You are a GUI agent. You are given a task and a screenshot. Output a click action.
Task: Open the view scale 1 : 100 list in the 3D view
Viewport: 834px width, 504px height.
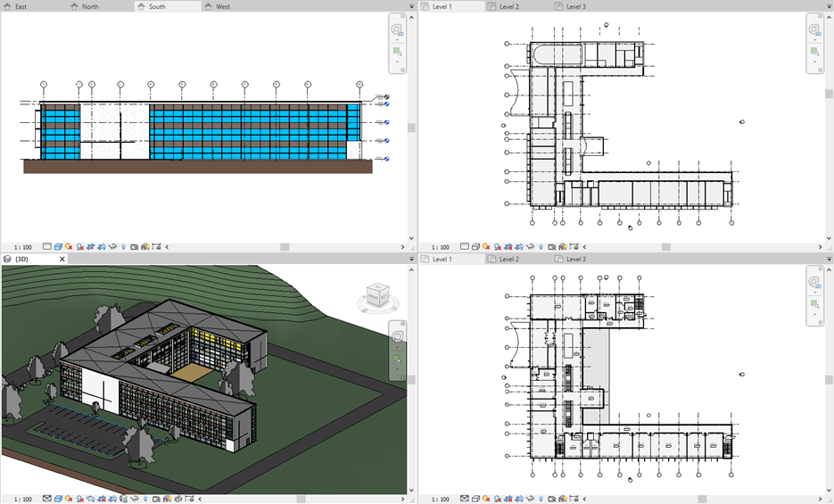(x=22, y=499)
